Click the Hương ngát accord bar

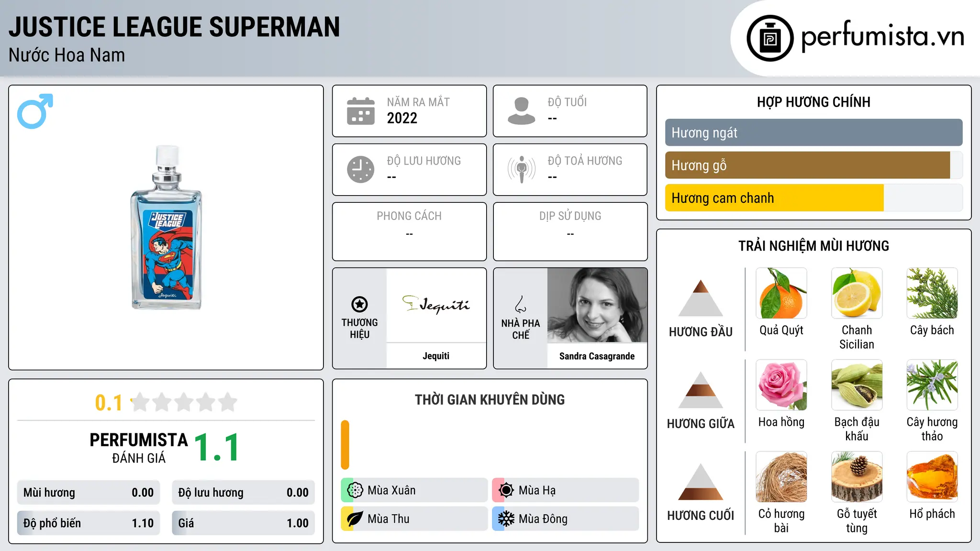813,132
